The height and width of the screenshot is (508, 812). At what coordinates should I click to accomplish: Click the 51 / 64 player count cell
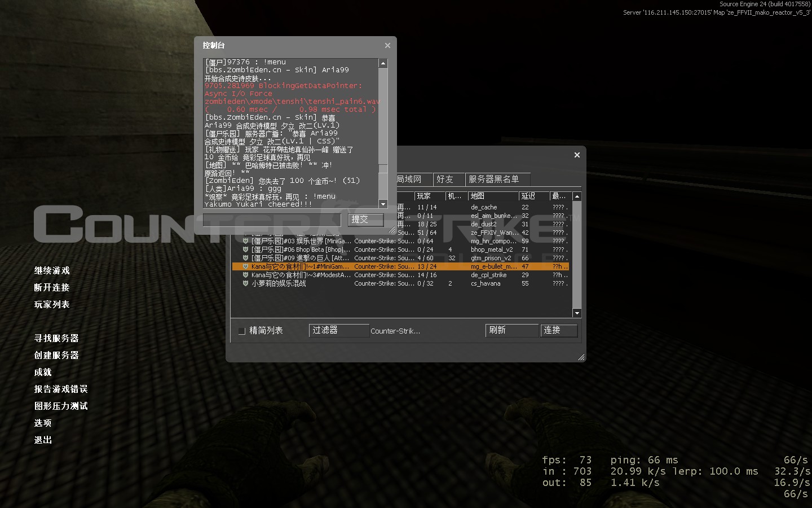(x=427, y=233)
